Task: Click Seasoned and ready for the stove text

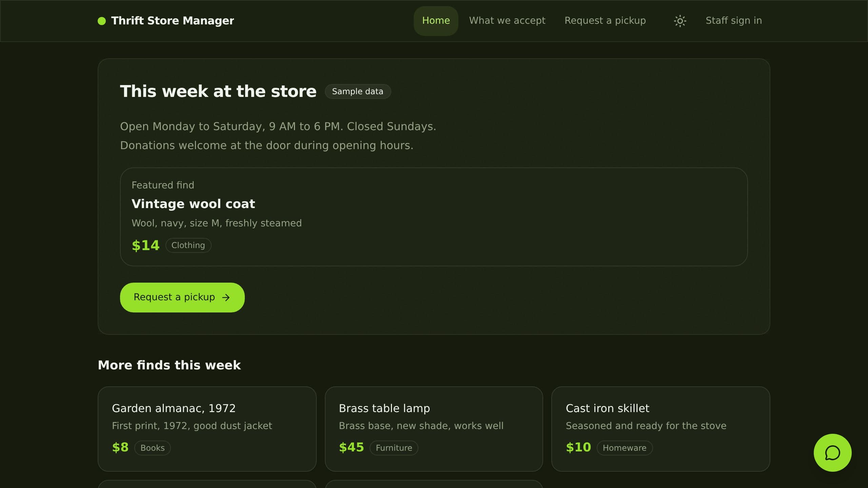Action: point(646,426)
